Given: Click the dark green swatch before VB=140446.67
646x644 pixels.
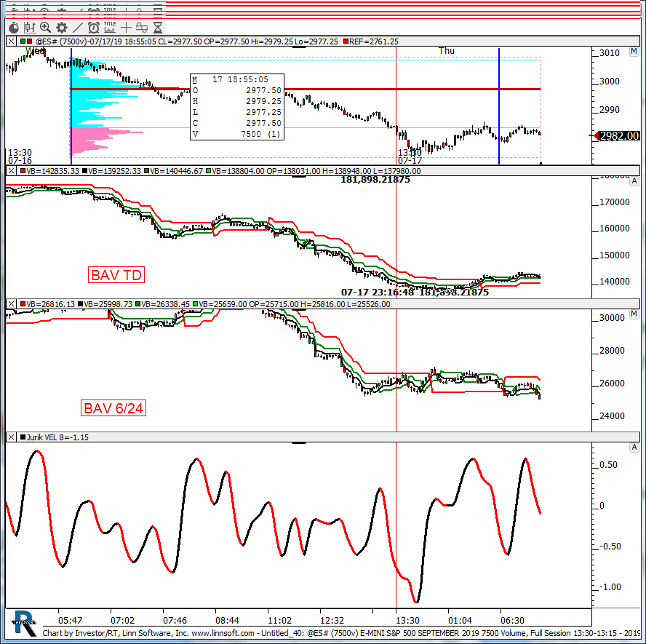Looking at the screenshot, I should (147, 171).
